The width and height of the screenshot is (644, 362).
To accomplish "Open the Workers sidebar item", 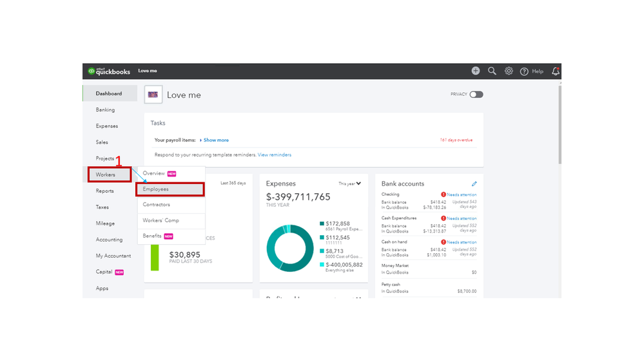I will click(x=110, y=175).
